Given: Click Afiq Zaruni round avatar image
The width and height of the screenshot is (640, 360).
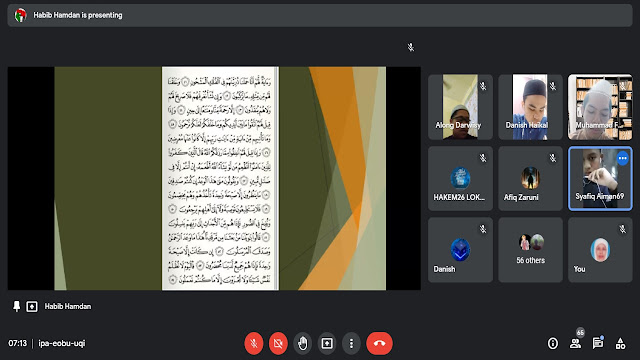Looking at the screenshot, I should point(530,178).
